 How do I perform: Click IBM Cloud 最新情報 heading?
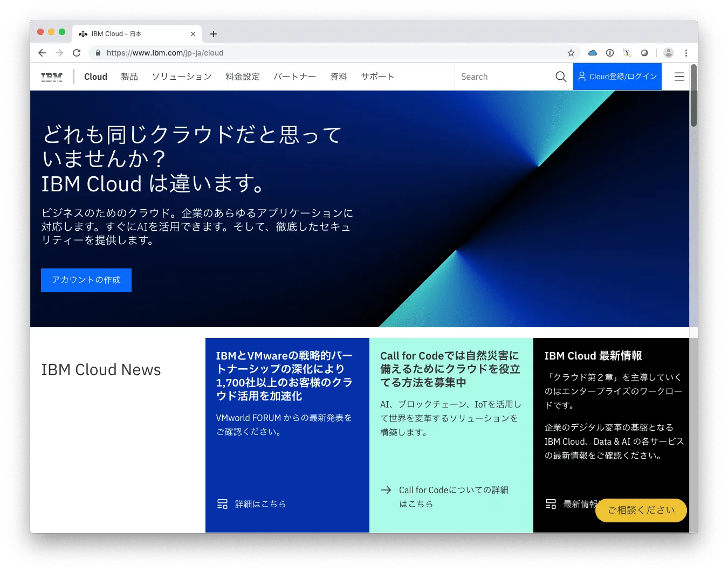pos(593,356)
